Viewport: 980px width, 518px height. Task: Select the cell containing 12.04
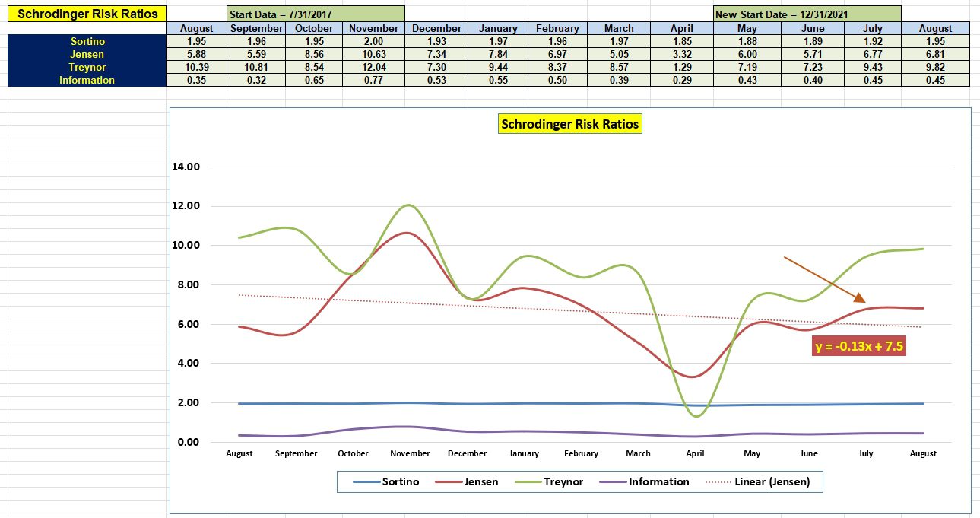click(373, 67)
